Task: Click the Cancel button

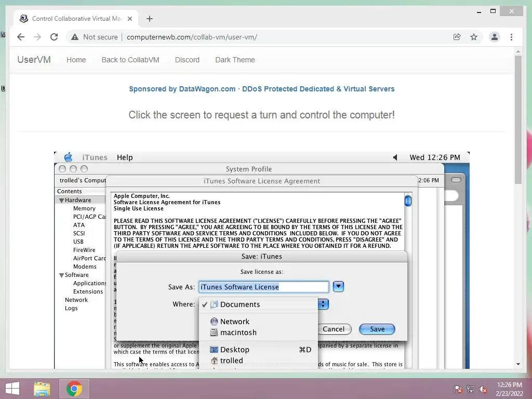Action: (x=334, y=329)
